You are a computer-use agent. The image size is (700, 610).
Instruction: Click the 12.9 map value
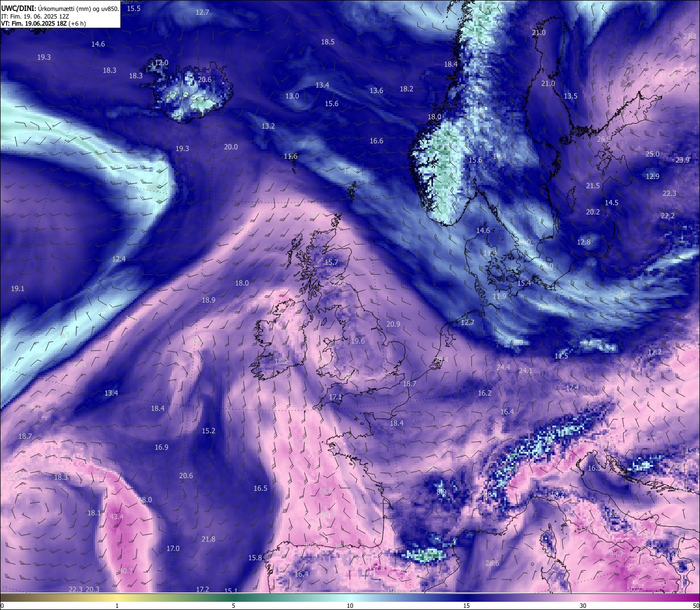pyautogui.click(x=652, y=176)
